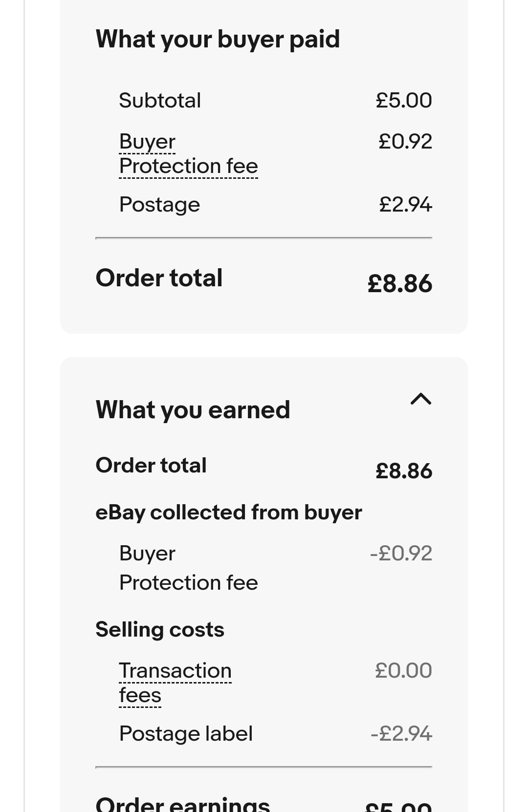This screenshot has height=812, width=528.
Task: Click Order total label in earned section
Action: [151, 465]
